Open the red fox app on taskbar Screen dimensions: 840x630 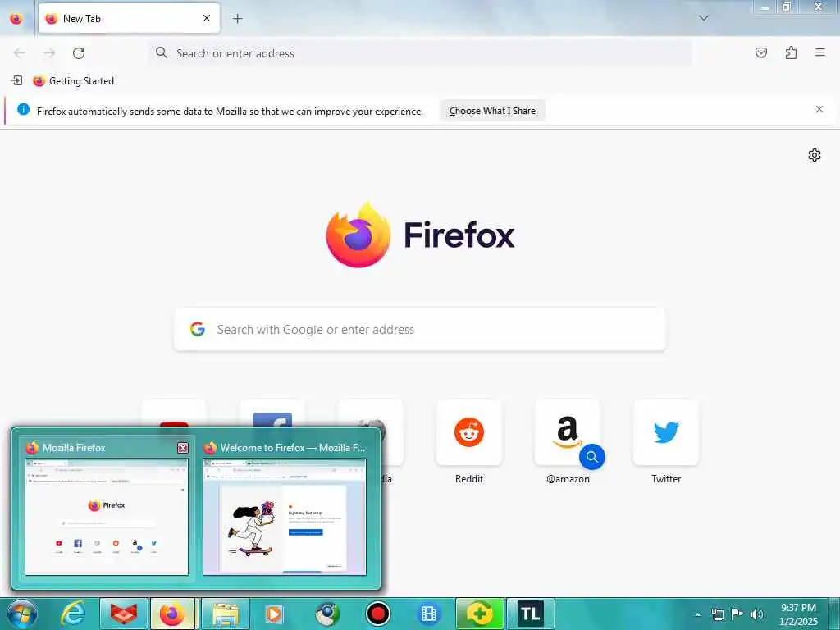point(124,614)
